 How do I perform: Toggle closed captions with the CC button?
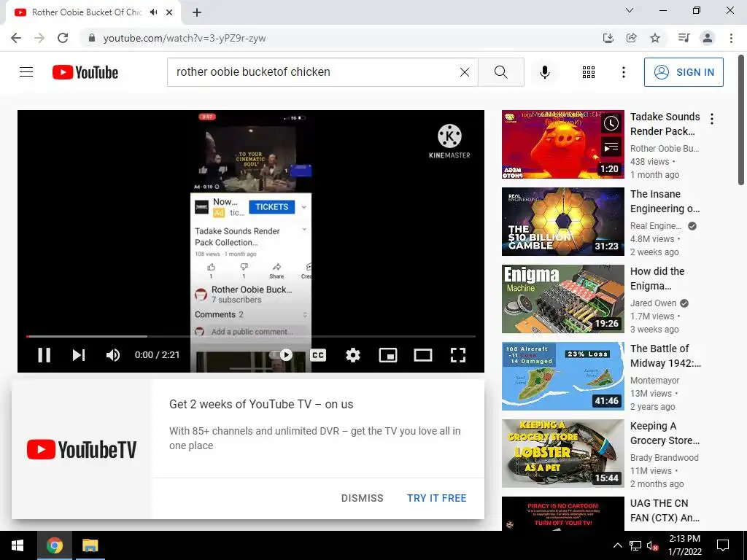[x=318, y=355]
